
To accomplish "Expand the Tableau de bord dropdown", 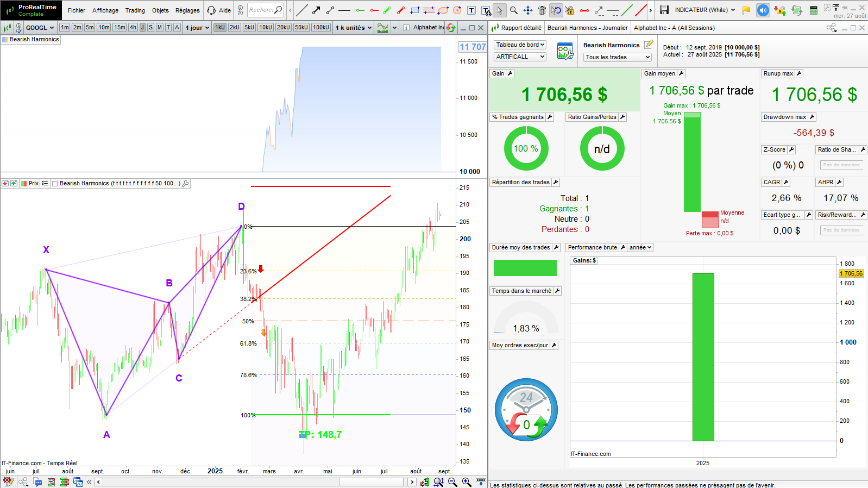I will pyautogui.click(x=520, y=45).
